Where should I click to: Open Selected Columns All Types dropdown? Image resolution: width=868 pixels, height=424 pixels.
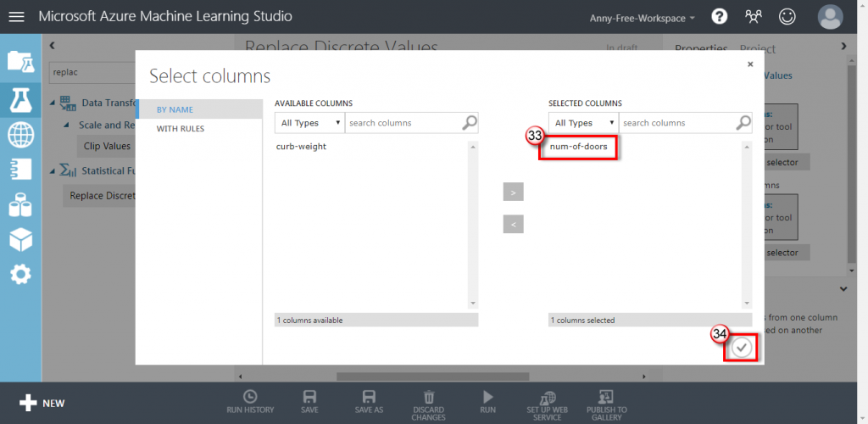[x=583, y=123]
